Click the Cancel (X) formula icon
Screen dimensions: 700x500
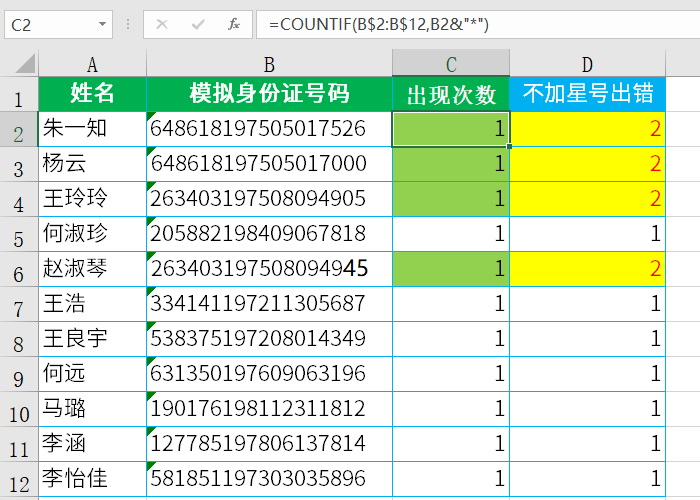pyautogui.click(x=162, y=24)
